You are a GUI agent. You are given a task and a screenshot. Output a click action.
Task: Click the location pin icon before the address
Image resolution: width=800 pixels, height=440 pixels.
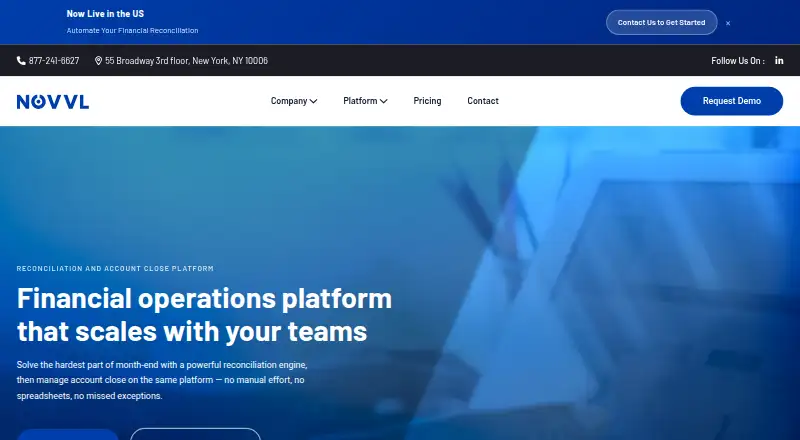(x=98, y=61)
